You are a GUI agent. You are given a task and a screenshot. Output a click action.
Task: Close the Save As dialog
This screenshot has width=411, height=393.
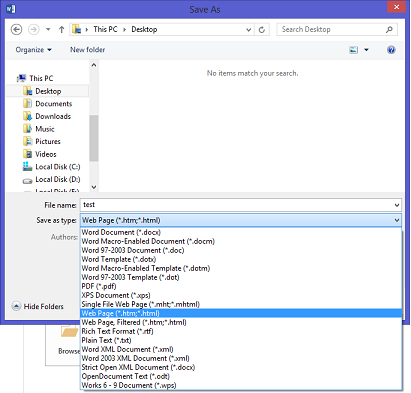pyautogui.click(x=396, y=7)
